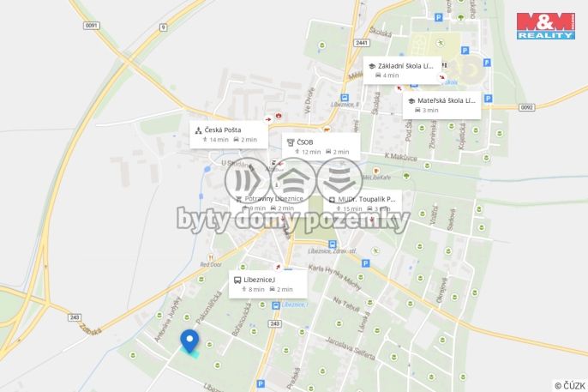Open the Česká Pošta info card
Screen dimensions: 588x392
(229, 135)
